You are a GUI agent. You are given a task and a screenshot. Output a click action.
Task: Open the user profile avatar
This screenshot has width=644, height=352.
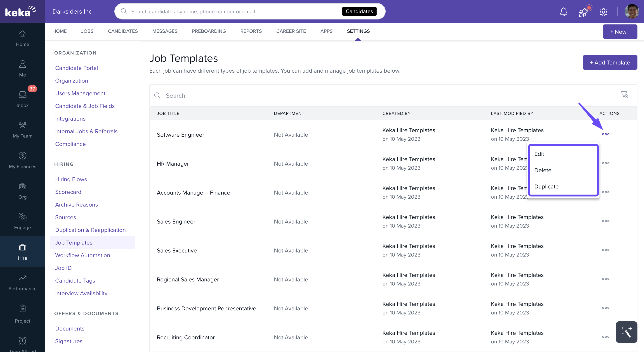click(632, 12)
